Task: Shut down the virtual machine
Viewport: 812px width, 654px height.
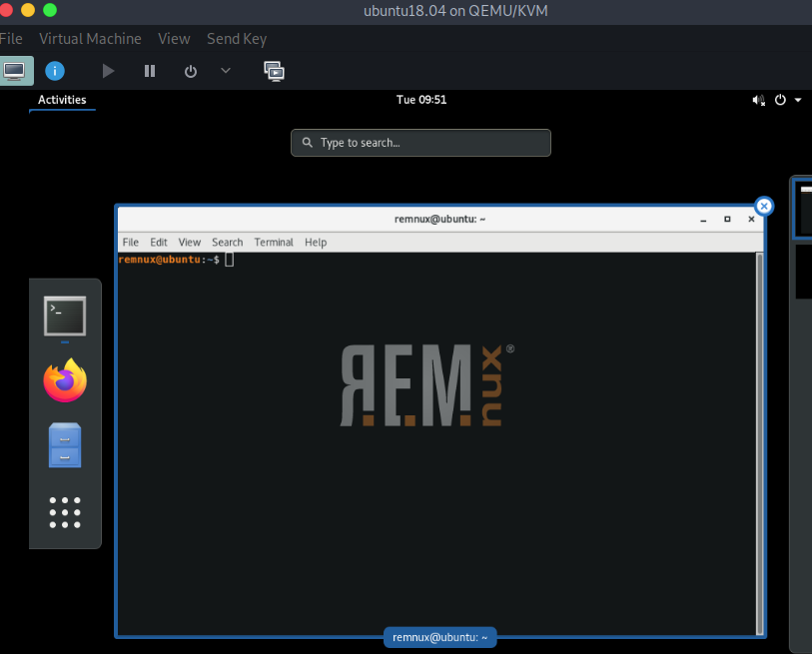Action: pos(191,71)
